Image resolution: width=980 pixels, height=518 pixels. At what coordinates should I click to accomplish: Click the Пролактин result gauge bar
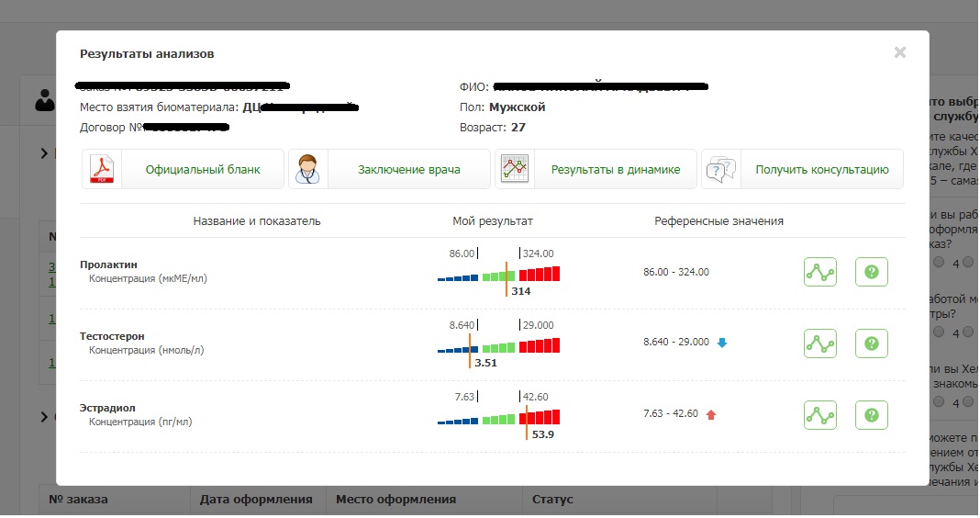(x=498, y=275)
